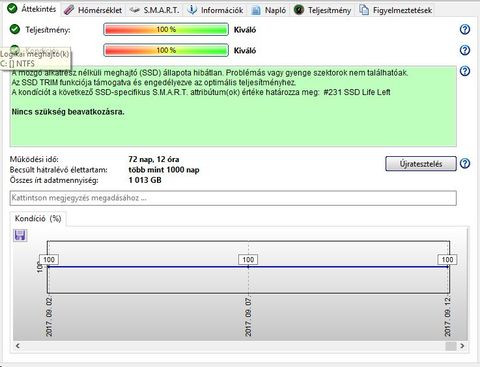The height and width of the screenshot is (367, 480).
Task: Click the 2017.09.02 date axis label
Action: pyautogui.click(x=49, y=317)
